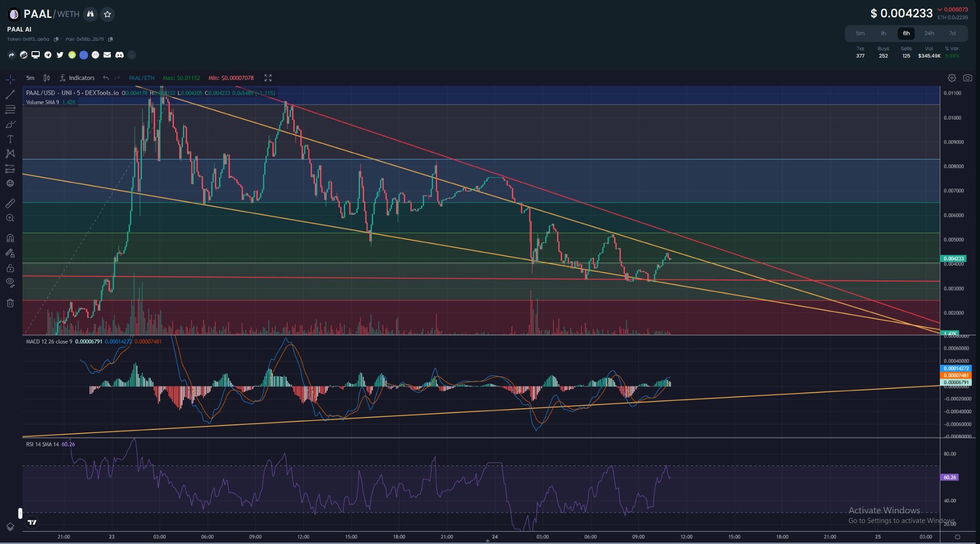Open the PAAL Telegram link
Image resolution: width=980 pixels, height=544 pixels.
click(48, 55)
